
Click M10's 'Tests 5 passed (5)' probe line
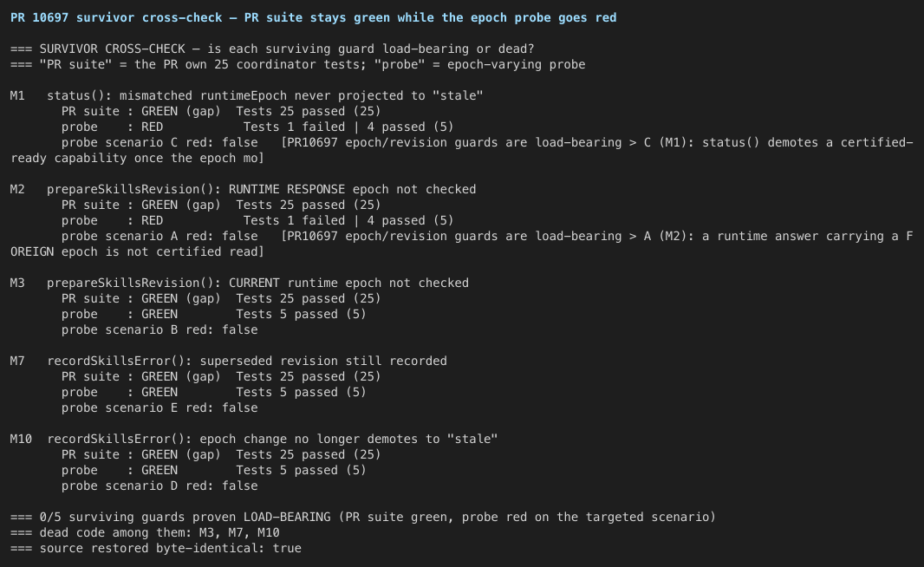pyautogui.click(x=301, y=471)
